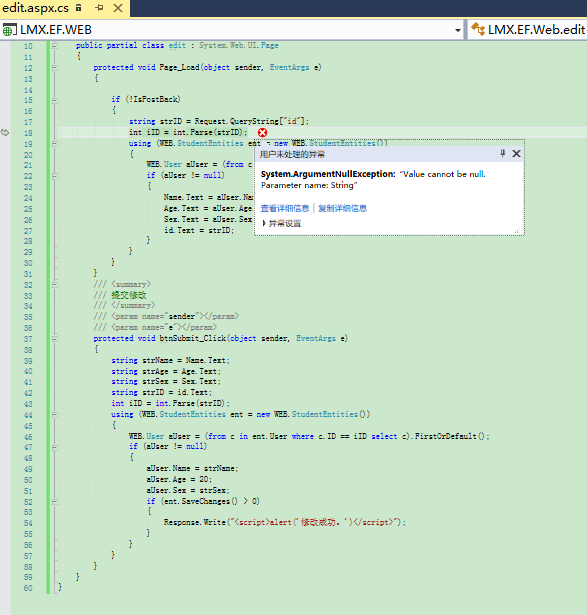Close the edit.aspx.cs tab
The image size is (587, 615).
pos(118,8)
